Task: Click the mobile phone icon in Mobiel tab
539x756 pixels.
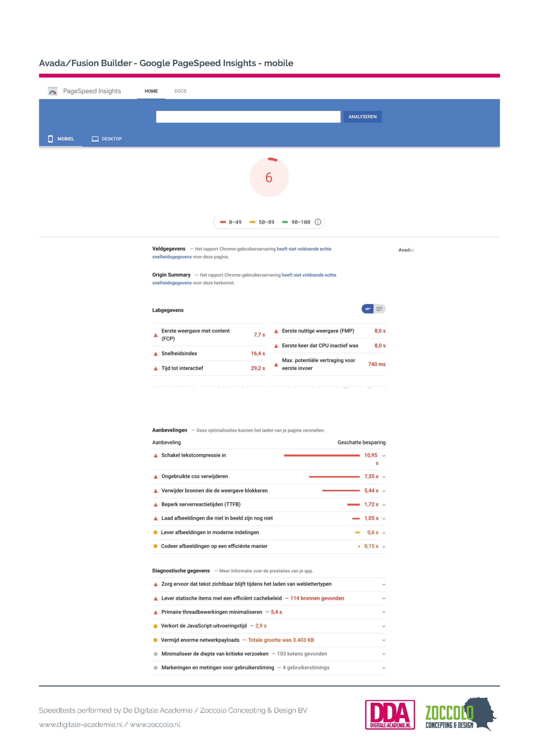Action: coord(51,139)
